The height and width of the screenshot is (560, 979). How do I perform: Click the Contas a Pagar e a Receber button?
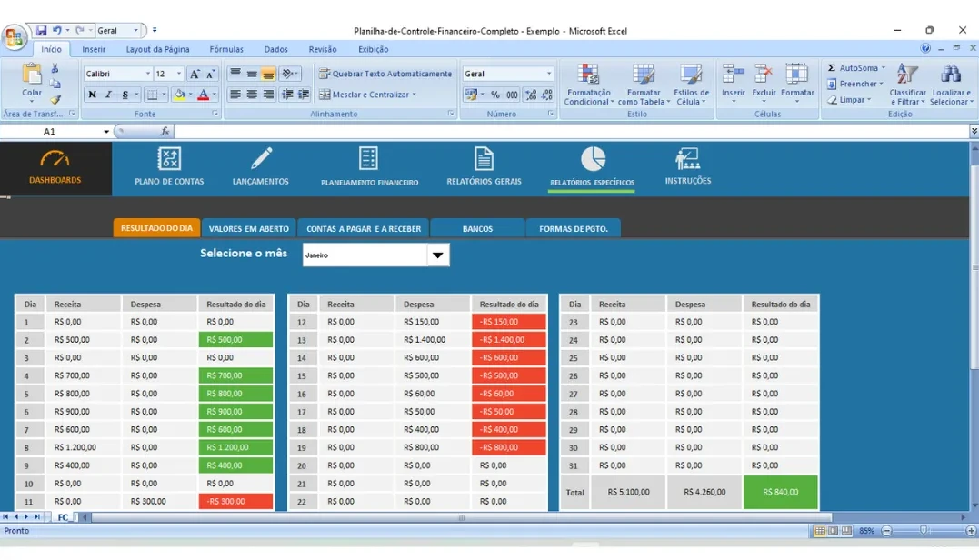pyautogui.click(x=364, y=229)
